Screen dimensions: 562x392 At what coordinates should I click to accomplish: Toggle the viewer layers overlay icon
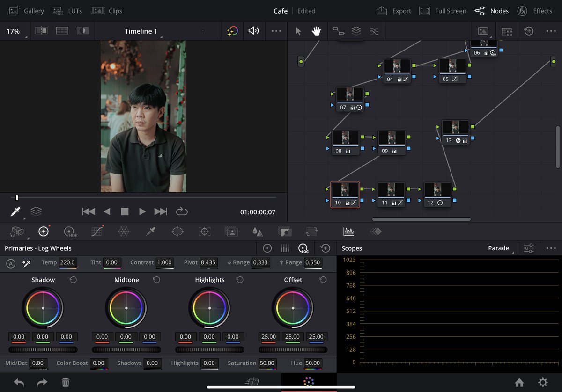tap(37, 211)
